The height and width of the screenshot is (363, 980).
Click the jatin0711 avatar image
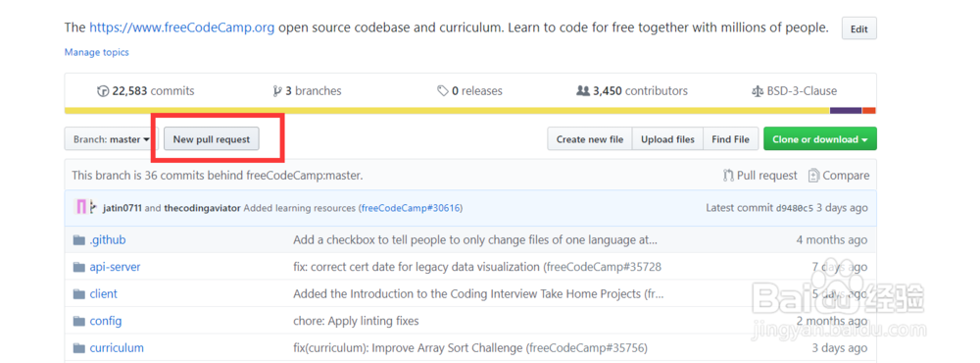[81, 207]
